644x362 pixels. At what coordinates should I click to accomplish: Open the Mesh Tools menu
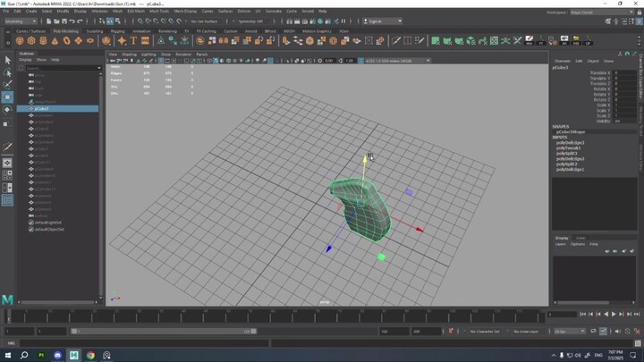point(159,11)
